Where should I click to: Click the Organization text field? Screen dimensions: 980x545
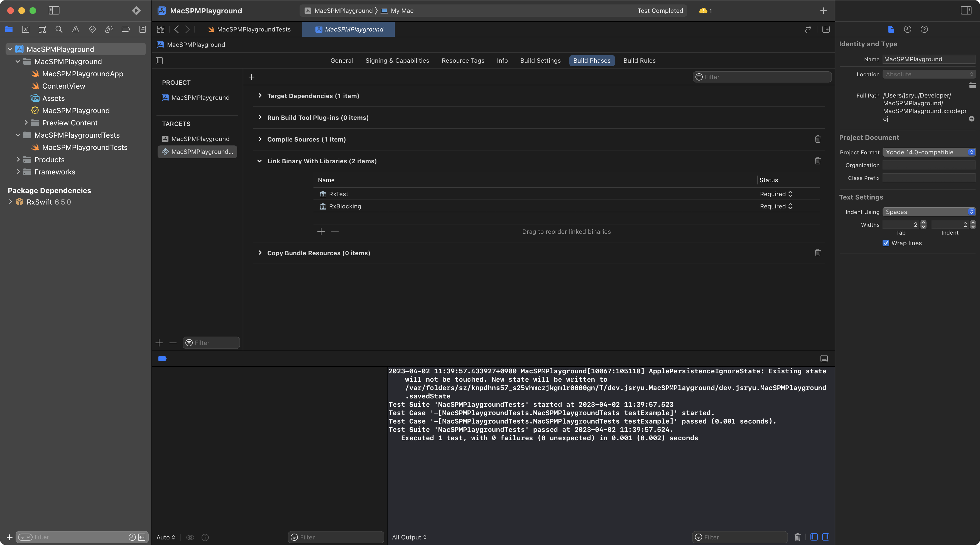pos(929,165)
